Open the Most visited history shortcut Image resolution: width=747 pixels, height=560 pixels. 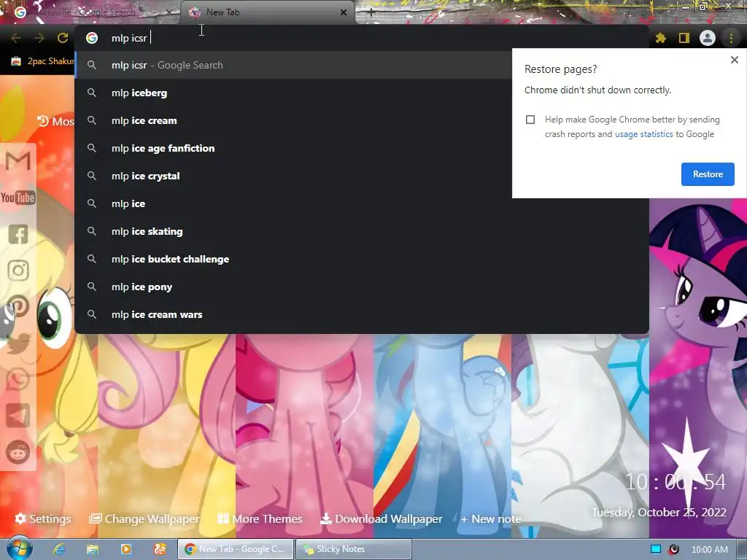click(x=55, y=122)
